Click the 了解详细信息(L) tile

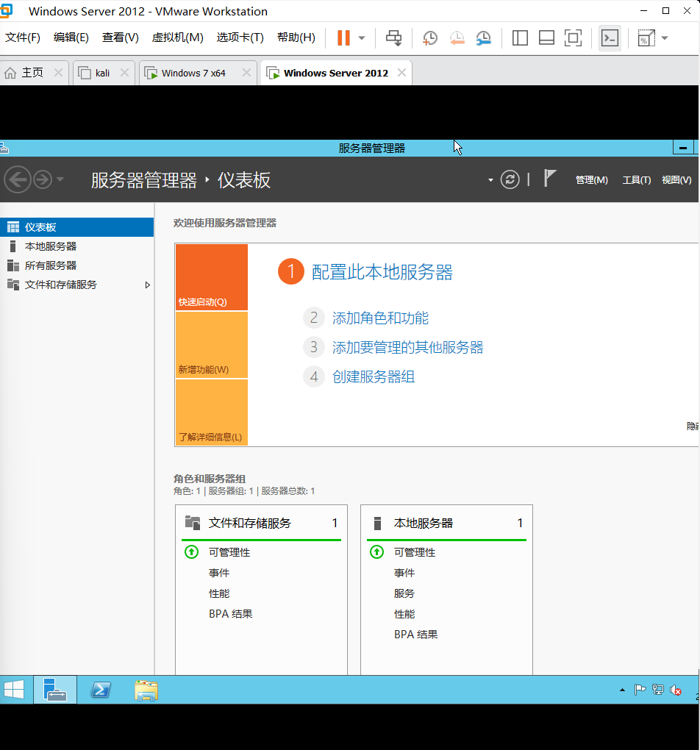212,413
